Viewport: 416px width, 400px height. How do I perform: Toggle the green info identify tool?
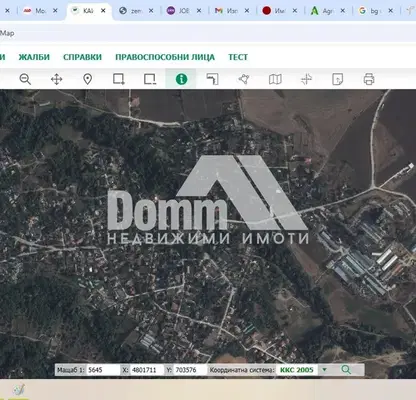[x=181, y=79]
